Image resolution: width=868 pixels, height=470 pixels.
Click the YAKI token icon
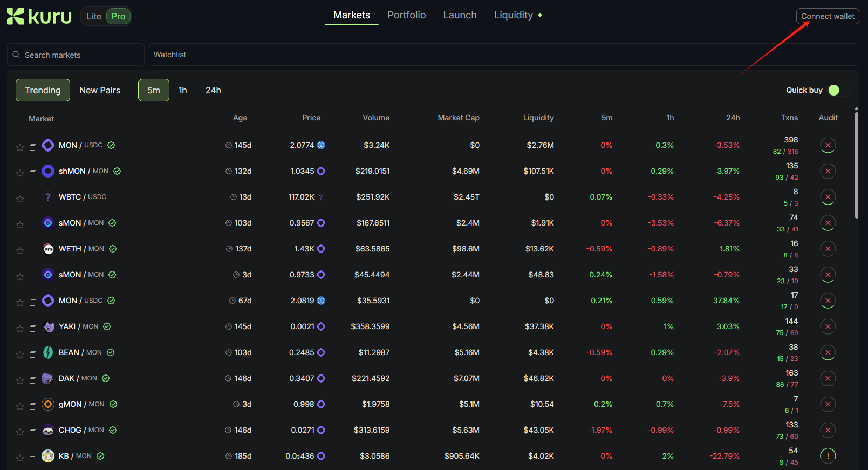[48, 326]
